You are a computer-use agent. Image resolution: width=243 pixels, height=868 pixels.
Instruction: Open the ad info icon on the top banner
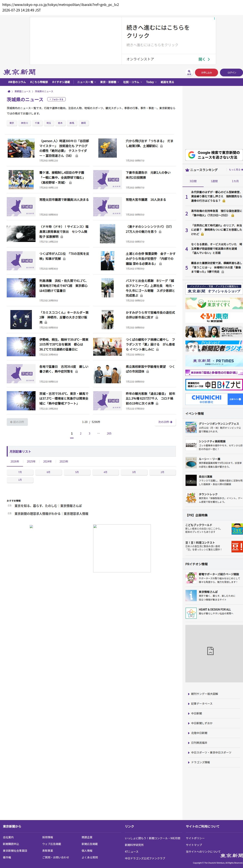[x=214, y=19]
